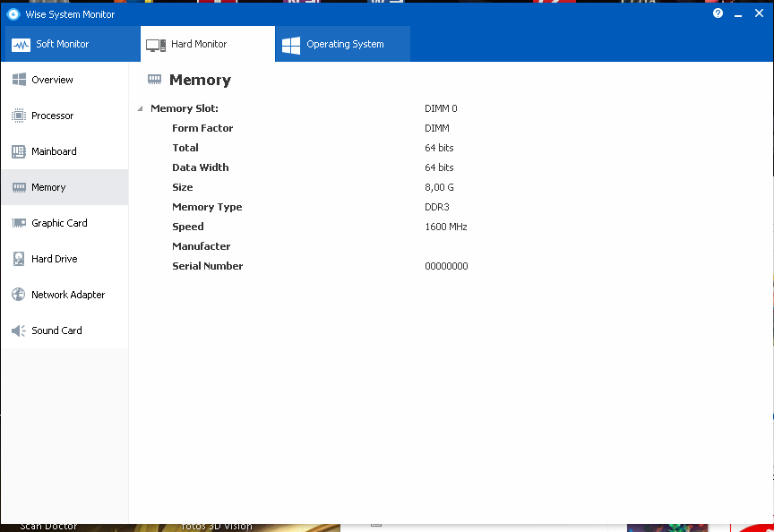Click the Overview sidebar icon
Screen dimensions: 774x532
pyautogui.click(x=19, y=80)
